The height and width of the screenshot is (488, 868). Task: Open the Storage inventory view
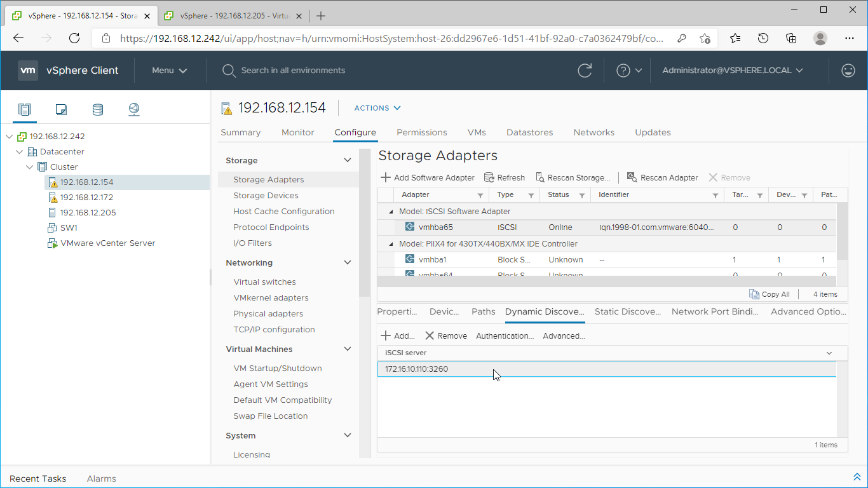pyautogui.click(x=98, y=109)
